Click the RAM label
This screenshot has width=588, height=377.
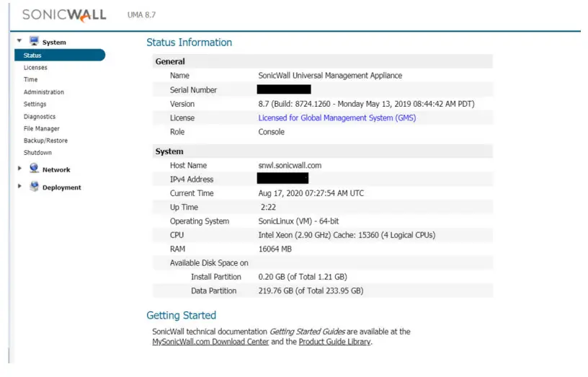(x=177, y=249)
